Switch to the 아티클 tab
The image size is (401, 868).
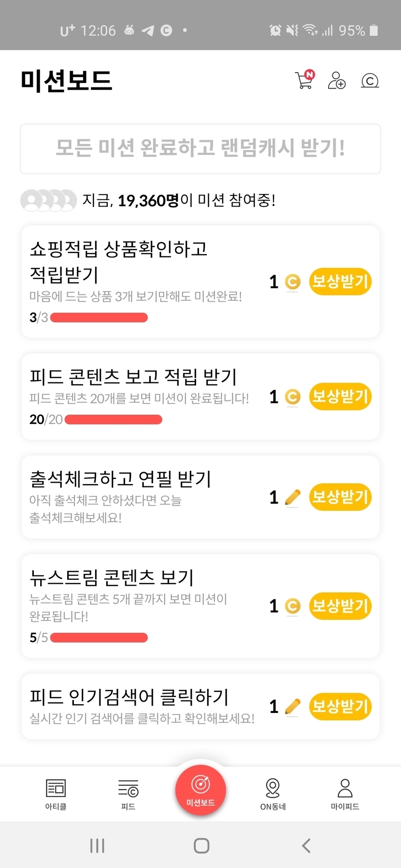56,794
